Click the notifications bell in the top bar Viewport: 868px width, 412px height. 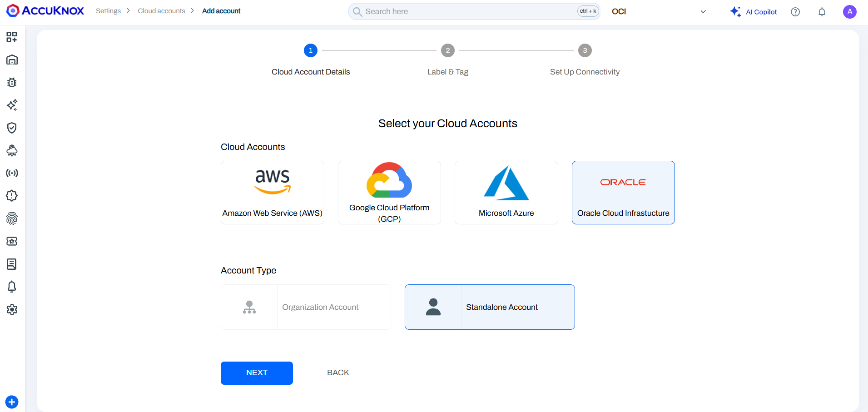tap(822, 12)
